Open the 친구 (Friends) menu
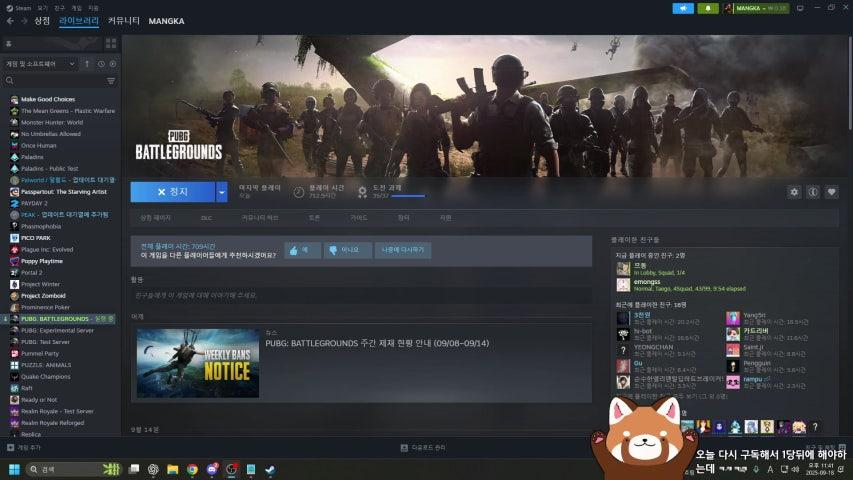 pos(60,8)
